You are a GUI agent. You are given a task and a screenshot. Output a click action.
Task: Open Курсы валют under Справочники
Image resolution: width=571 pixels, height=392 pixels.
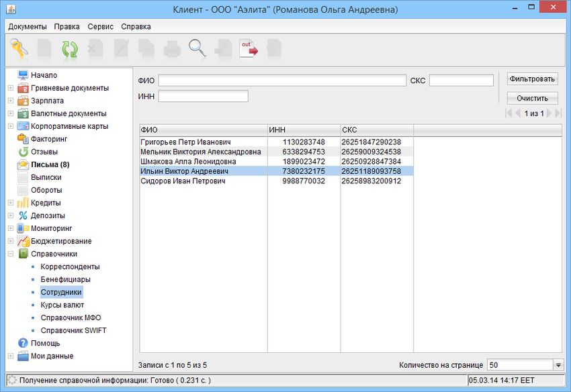click(61, 305)
